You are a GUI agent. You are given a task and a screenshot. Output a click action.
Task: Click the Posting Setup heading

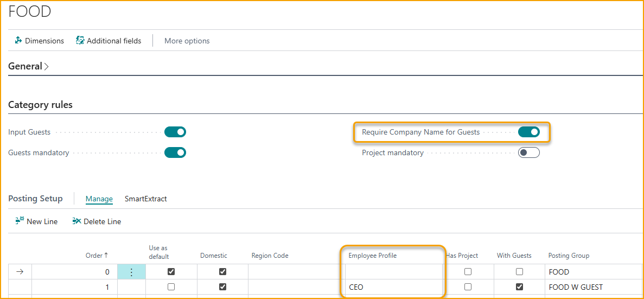tap(35, 199)
